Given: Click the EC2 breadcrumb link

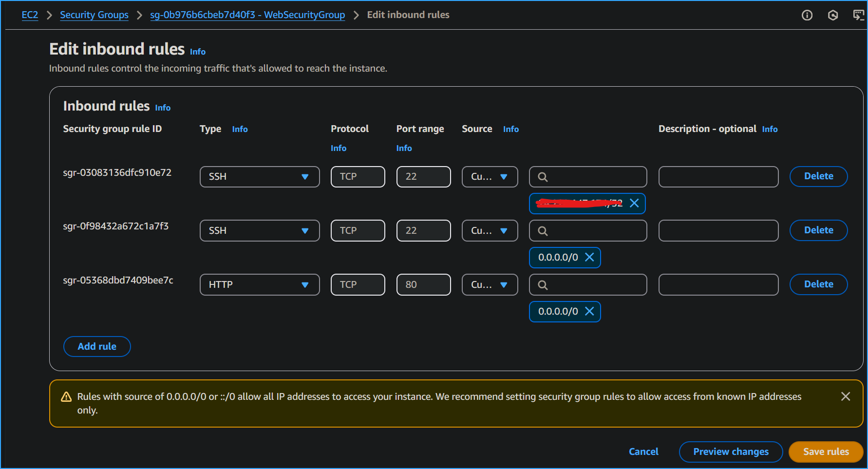Looking at the screenshot, I should click(30, 15).
